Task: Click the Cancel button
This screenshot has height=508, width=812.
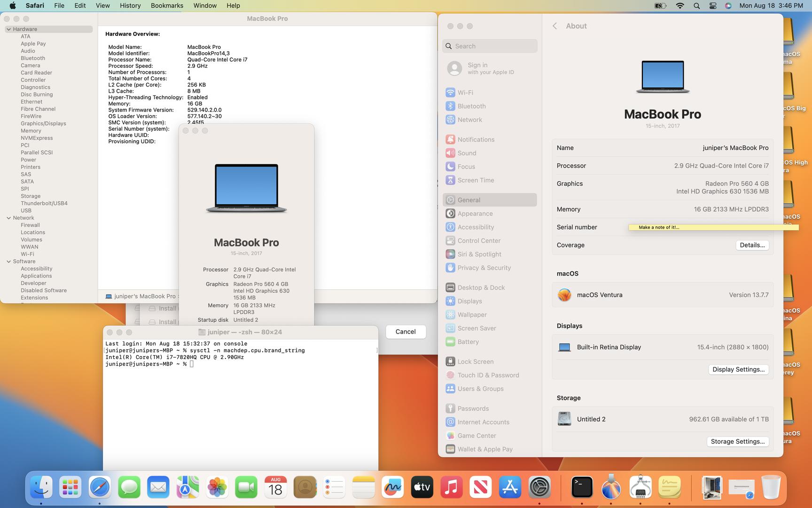Action: pyautogui.click(x=406, y=332)
